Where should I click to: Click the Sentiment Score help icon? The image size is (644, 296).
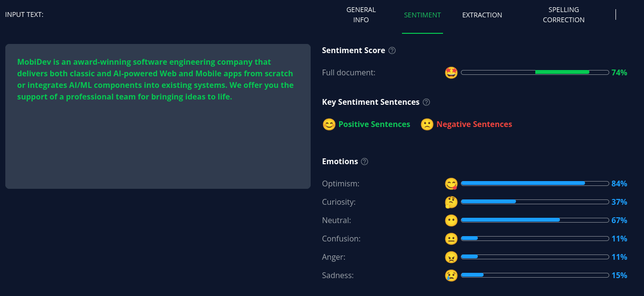pyautogui.click(x=392, y=51)
